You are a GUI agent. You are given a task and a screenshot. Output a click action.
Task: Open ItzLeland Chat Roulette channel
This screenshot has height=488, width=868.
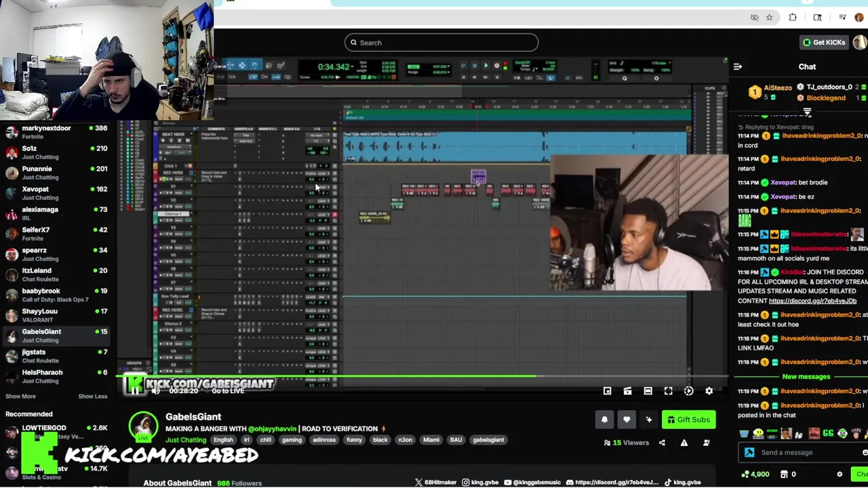coord(58,274)
